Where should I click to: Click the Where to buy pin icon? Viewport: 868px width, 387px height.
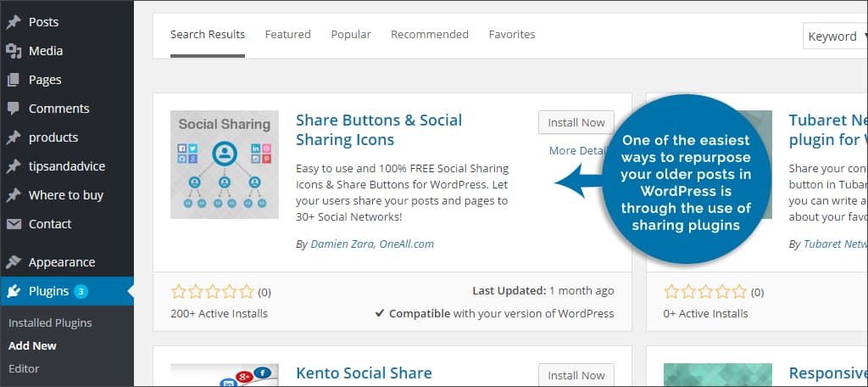[14, 195]
